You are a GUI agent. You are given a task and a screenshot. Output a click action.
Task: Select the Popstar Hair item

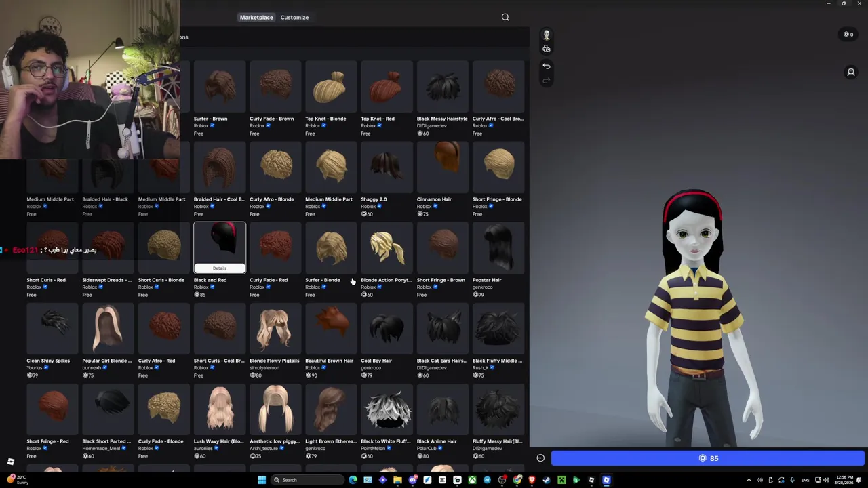pyautogui.click(x=498, y=260)
